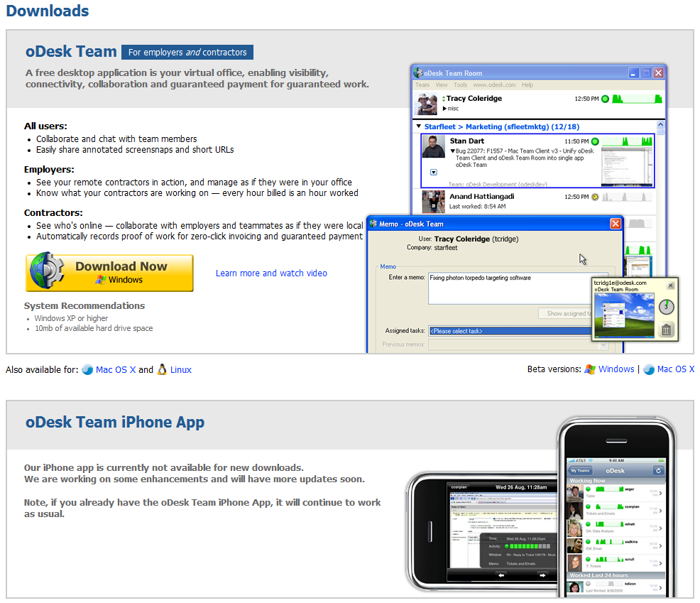Screen dimensions: 700x603
Task: Click the Team Room list scrollbar up arrow
Action: [660, 124]
